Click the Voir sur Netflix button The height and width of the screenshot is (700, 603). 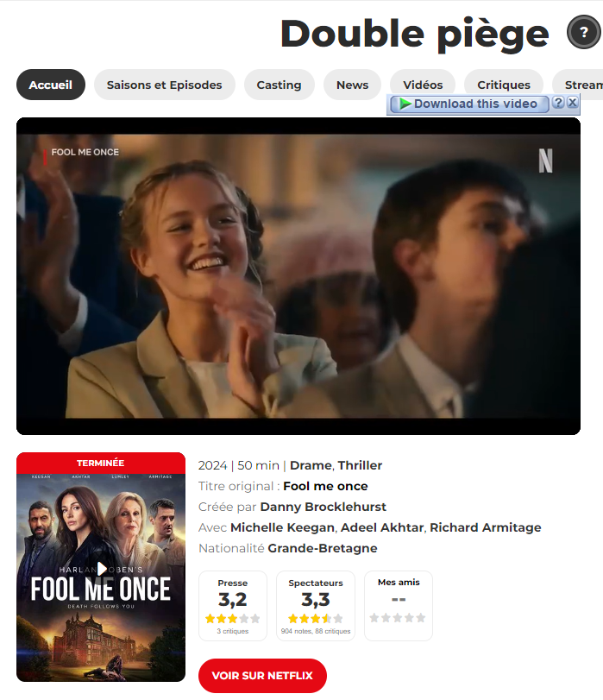click(262, 676)
